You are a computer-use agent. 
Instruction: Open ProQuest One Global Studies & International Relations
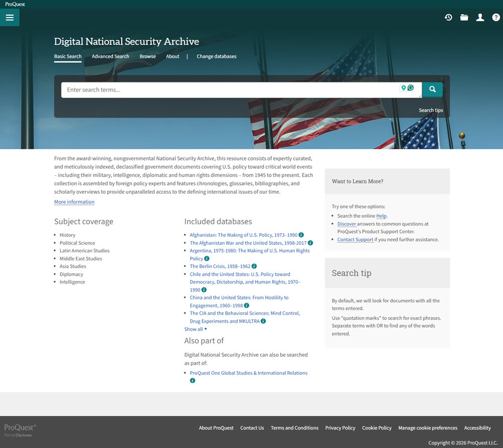click(248, 373)
